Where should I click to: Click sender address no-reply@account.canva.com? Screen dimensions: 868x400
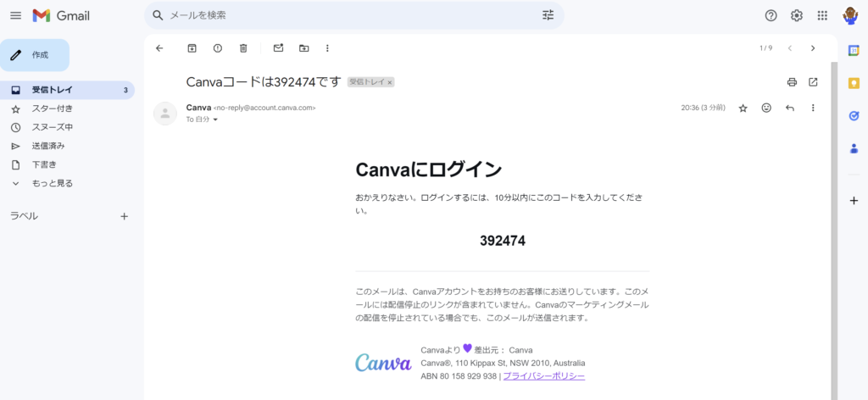(264, 108)
